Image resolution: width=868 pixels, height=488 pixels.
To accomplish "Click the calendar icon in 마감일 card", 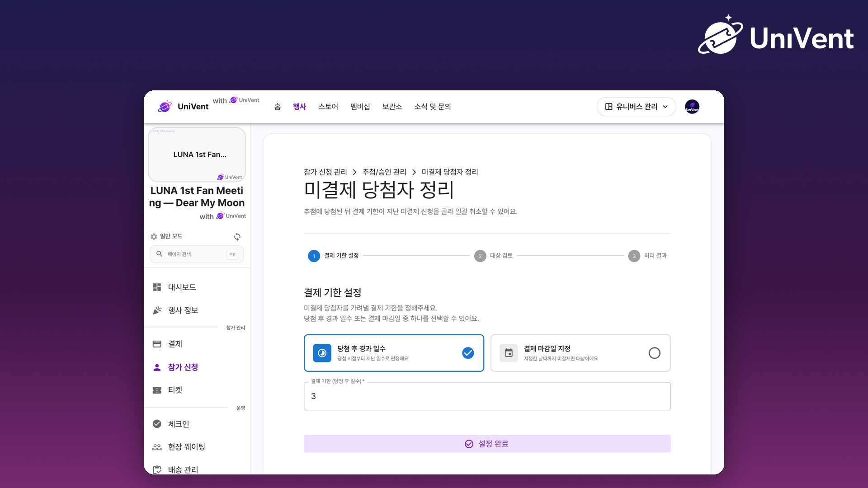I will pyautogui.click(x=509, y=353).
